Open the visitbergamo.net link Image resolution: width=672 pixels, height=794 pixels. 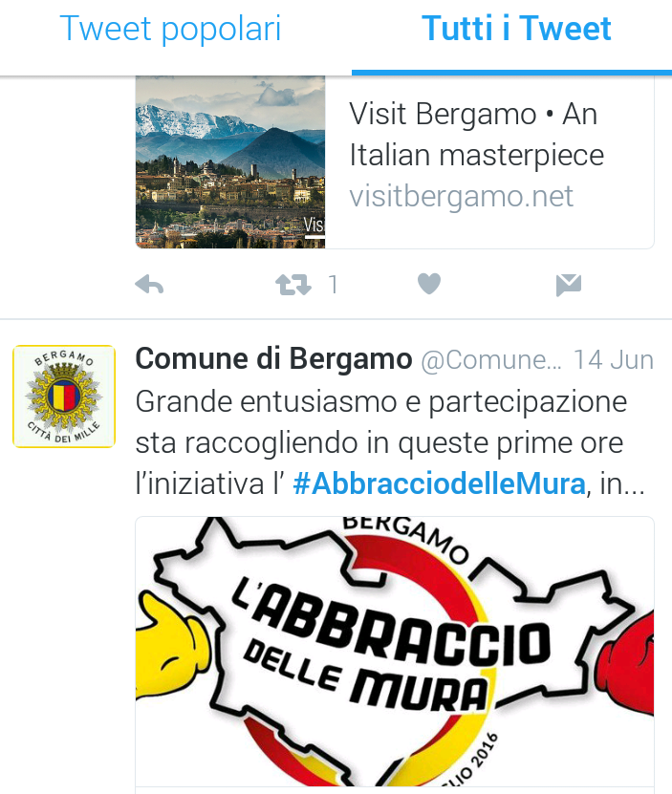[x=461, y=196]
